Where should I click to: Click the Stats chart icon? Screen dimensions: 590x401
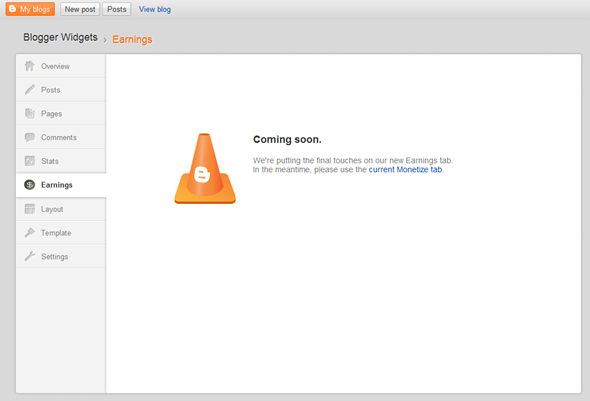click(x=30, y=161)
